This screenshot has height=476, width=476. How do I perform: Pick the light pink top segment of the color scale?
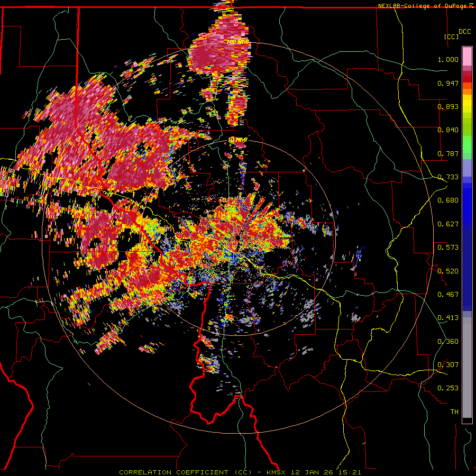click(x=467, y=57)
